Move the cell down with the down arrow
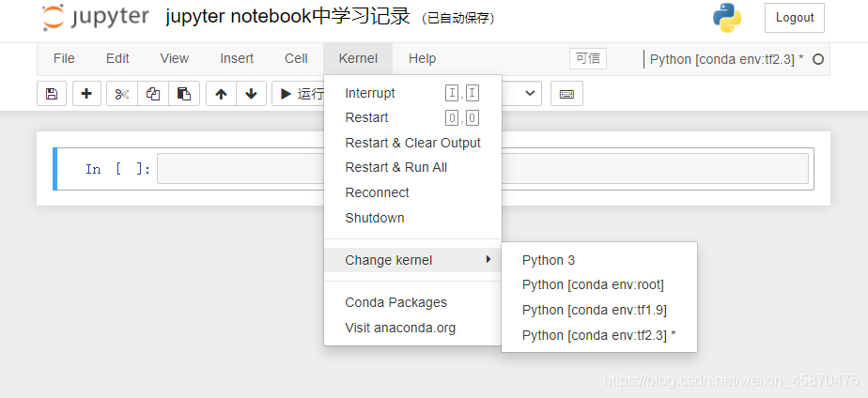 point(252,94)
